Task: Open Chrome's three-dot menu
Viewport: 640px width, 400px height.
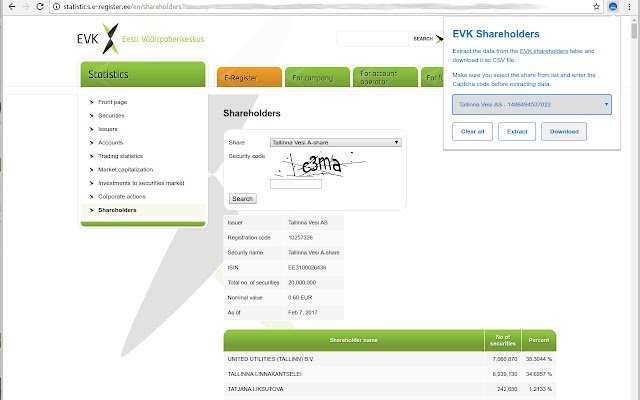Action: [x=629, y=7]
